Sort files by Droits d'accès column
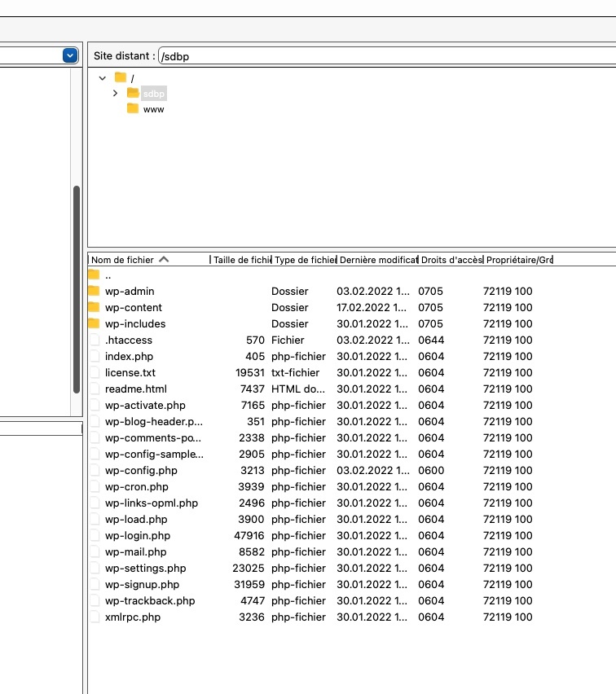The width and height of the screenshot is (616, 694). (x=451, y=260)
